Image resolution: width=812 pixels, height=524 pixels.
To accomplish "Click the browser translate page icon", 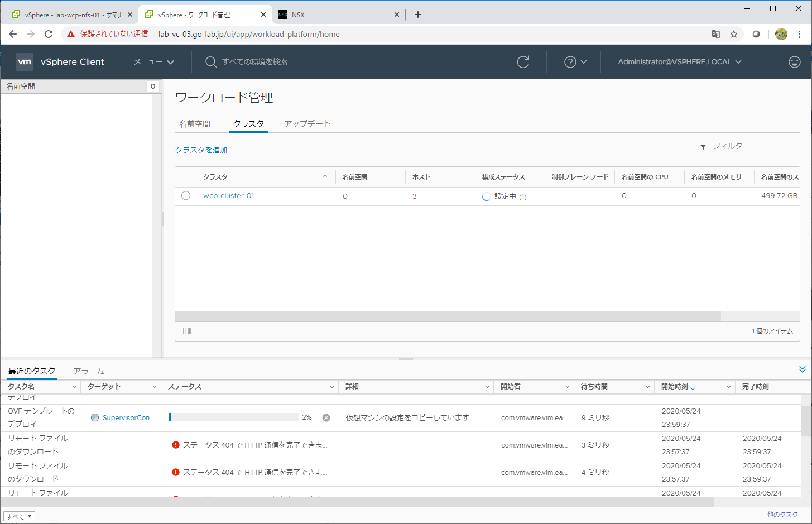I will 716,34.
